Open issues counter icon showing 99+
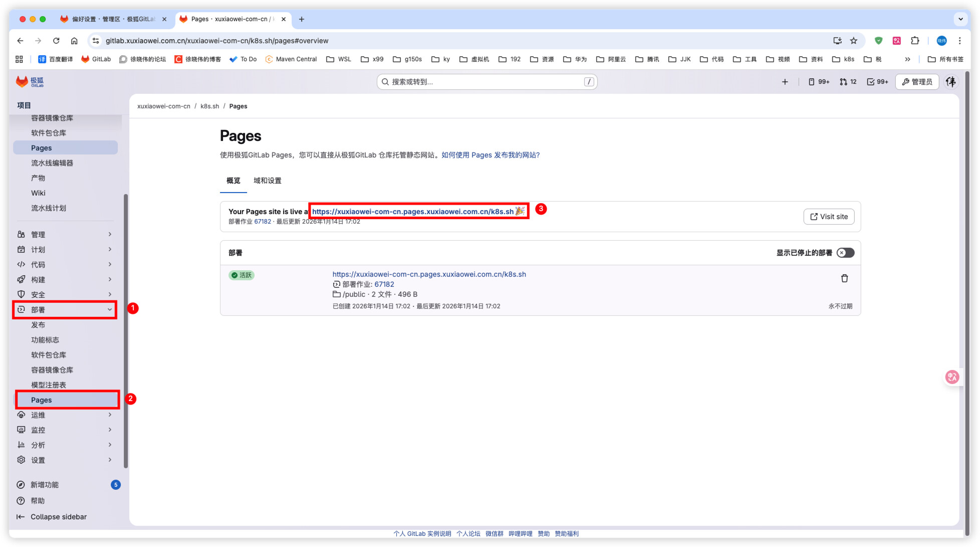 tap(819, 82)
